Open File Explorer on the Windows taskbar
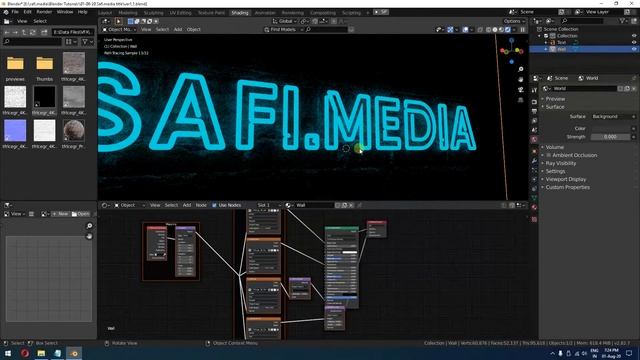 pyautogui.click(x=41, y=353)
